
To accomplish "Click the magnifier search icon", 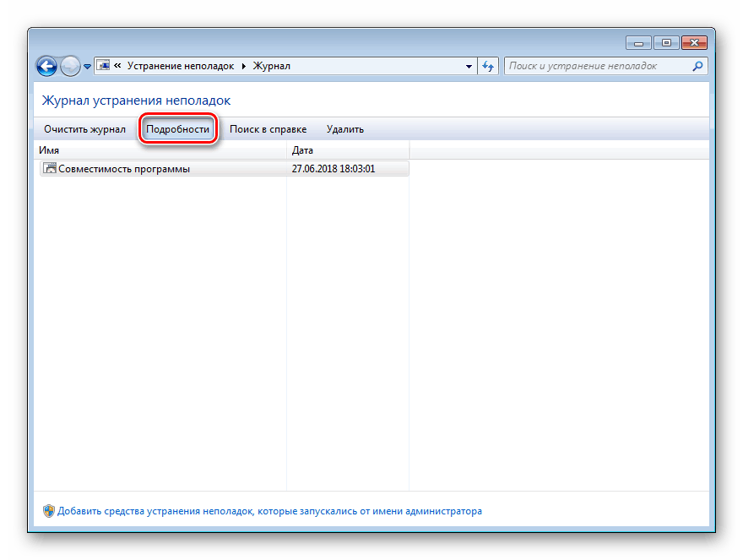I will [x=698, y=66].
